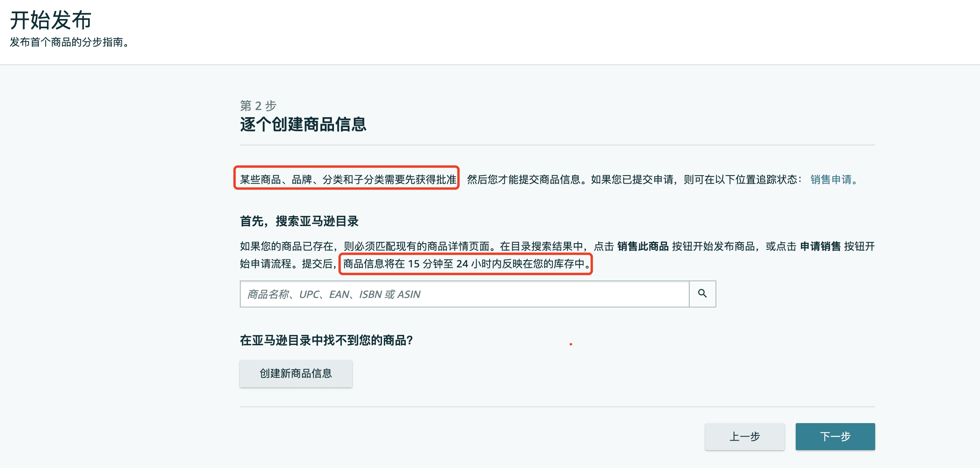Select the heading 首先，搜索亚马逊目录
980x468 pixels.
pyautogui.click(x=298, y=222)
